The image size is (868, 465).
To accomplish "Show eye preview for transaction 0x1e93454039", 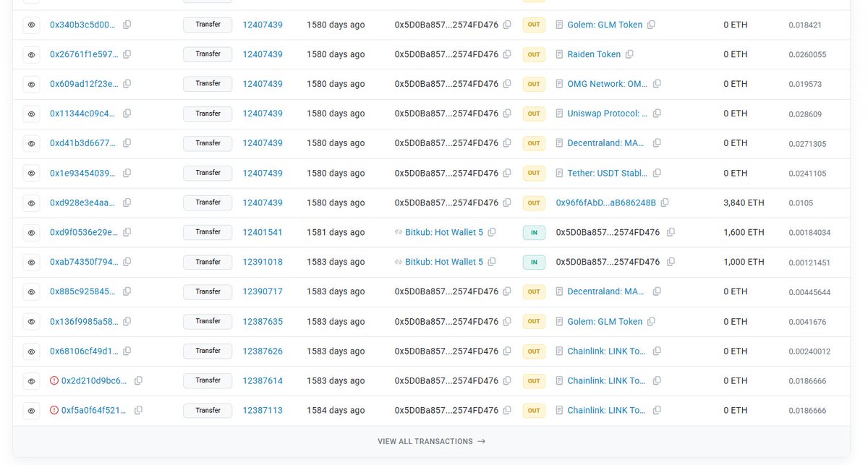I will click(31, 173).
